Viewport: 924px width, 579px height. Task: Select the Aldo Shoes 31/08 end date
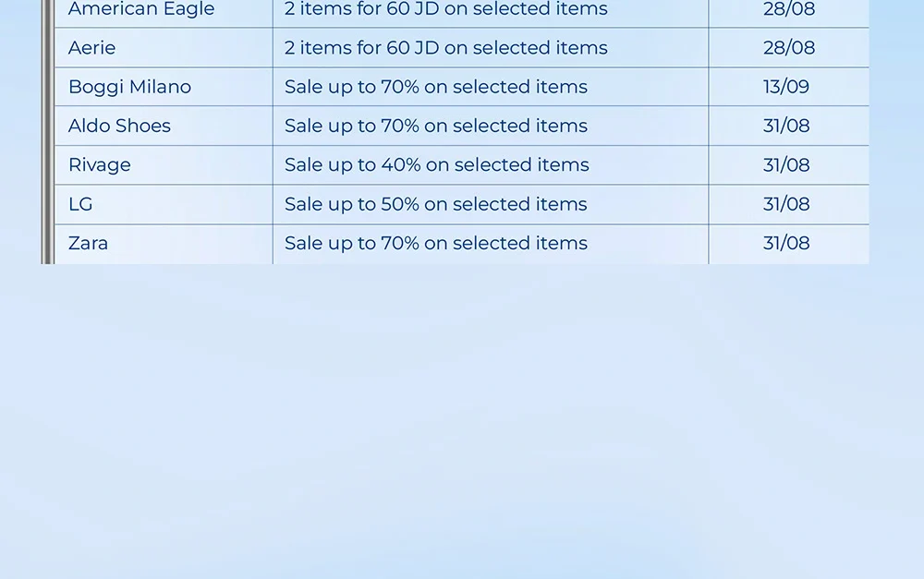(x=786, y=126)
